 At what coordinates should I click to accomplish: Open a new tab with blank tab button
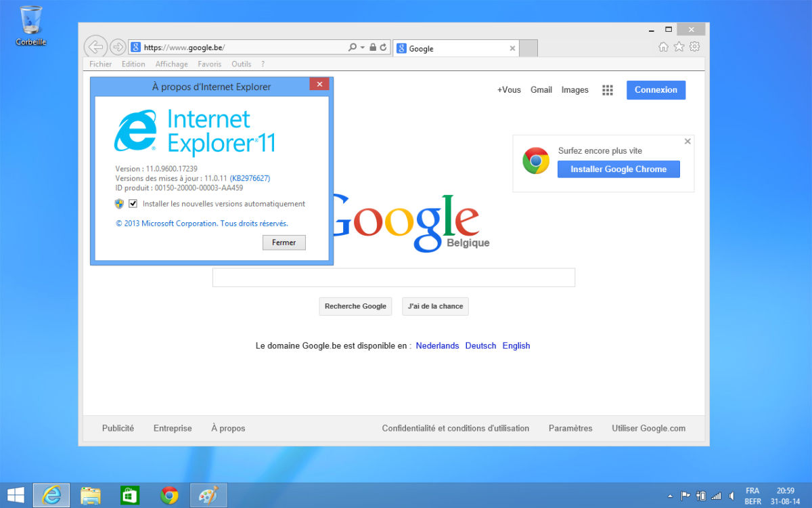click(529, 49)
